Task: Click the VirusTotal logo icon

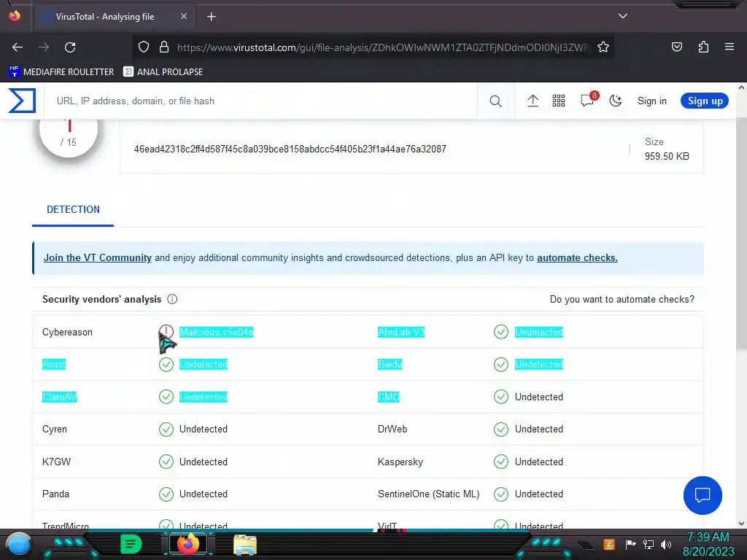Action: 22,101
